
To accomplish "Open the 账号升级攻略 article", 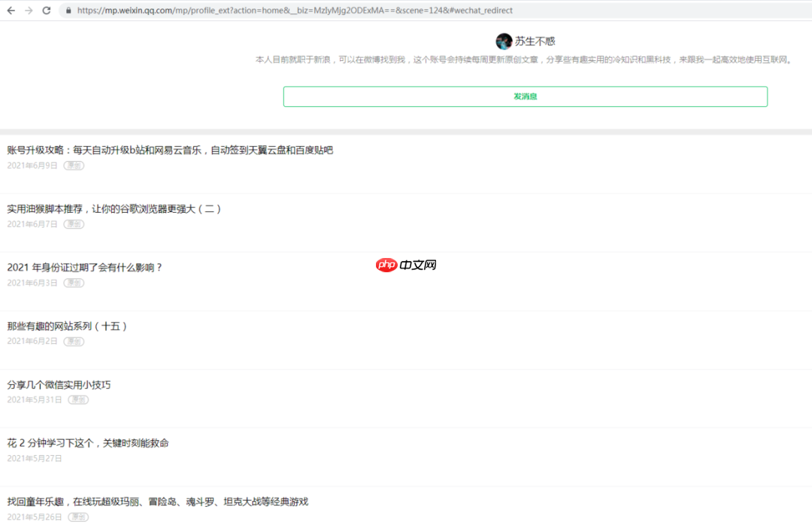I will [169, 150].
